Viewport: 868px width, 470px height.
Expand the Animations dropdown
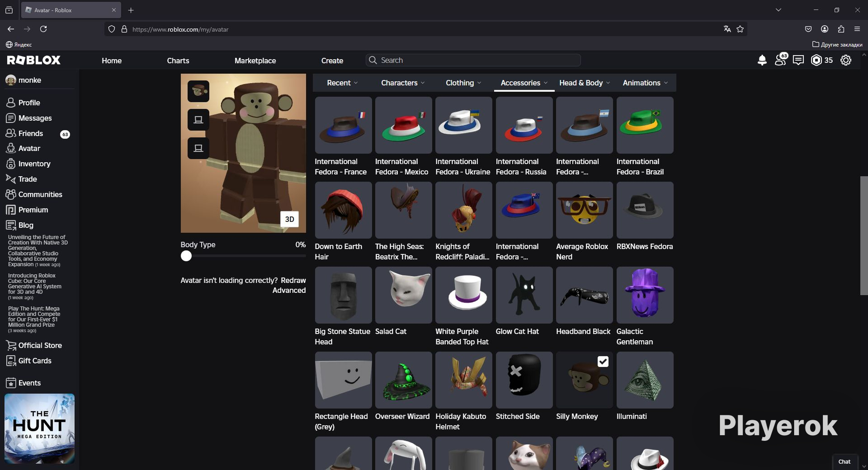[x=645, y=83]
